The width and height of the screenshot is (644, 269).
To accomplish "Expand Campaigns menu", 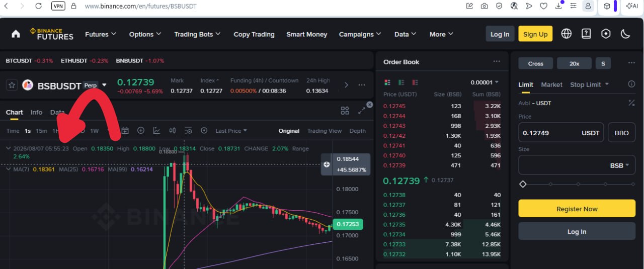I will (x=360, y=34).
